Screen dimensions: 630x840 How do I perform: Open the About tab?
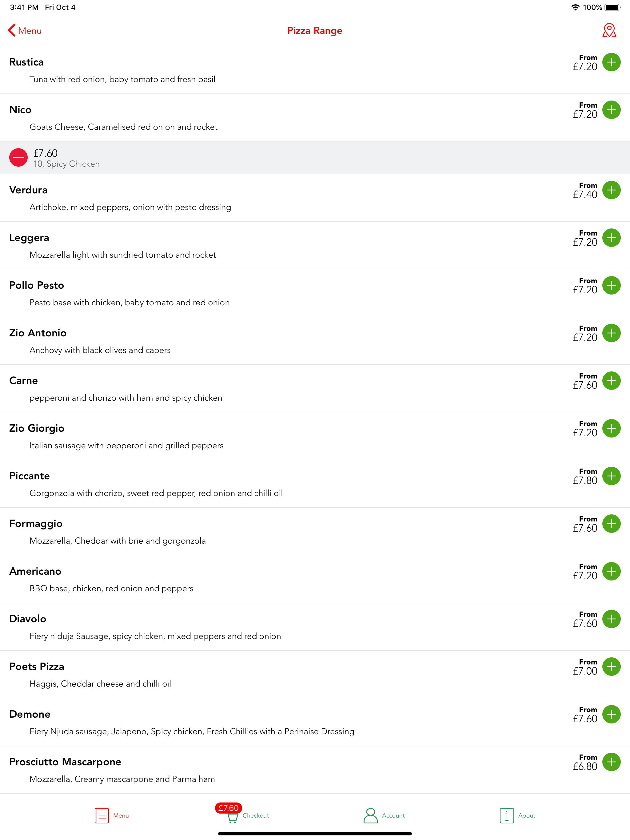point(517,815)
